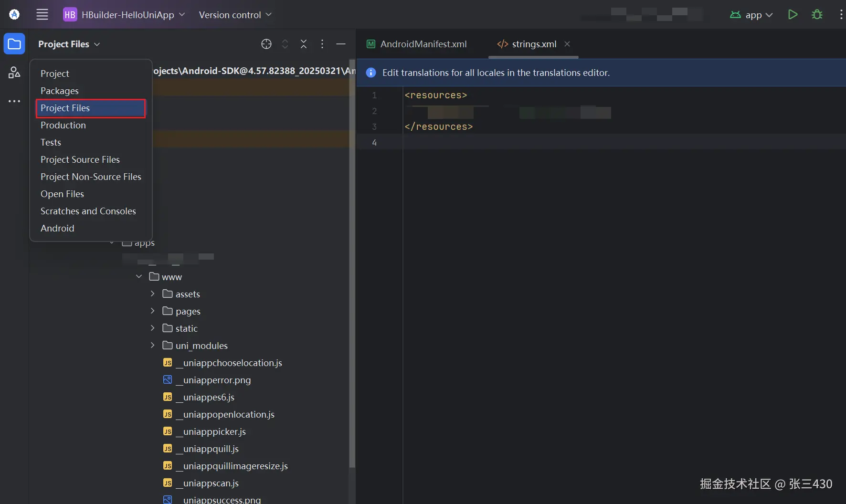Close the strings.xml tab
The height and width of the screenshot is (504, 846).
coord(567,44)
